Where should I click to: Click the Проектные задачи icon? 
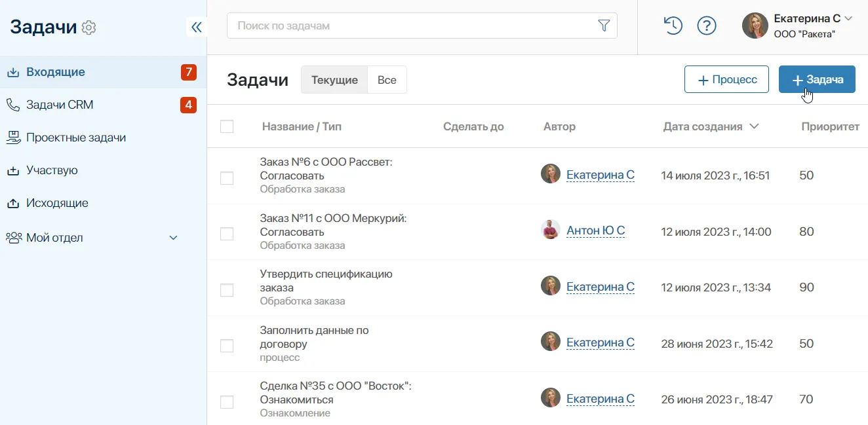pyautogui.click(x=14, y=137)
